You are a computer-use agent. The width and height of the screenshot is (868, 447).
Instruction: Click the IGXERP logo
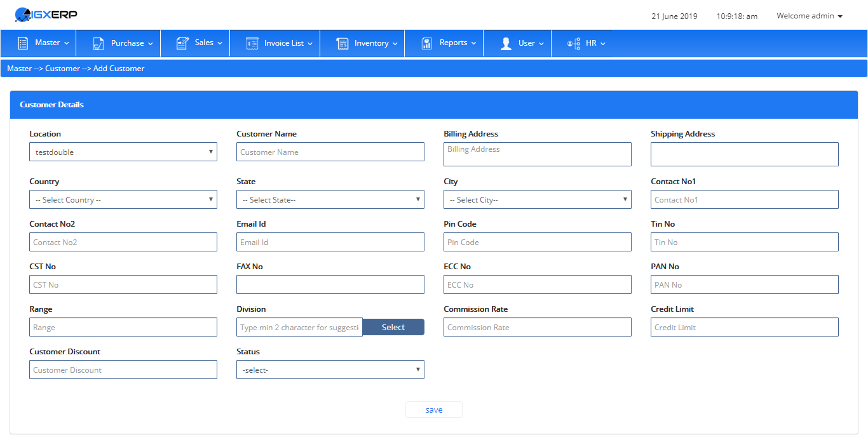[x=45, y=14]
